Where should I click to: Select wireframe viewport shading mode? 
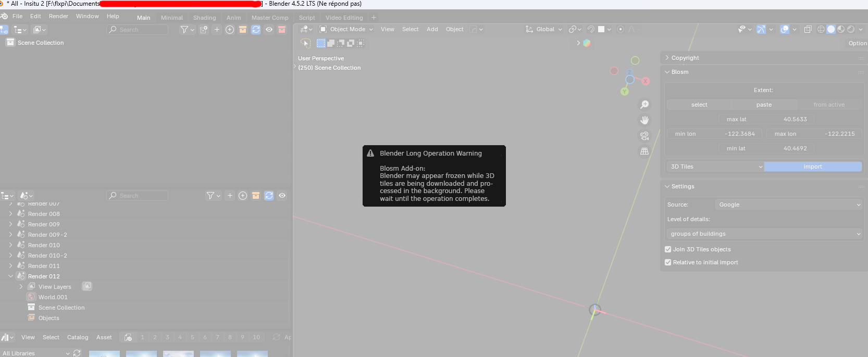[x=821, y=29]
